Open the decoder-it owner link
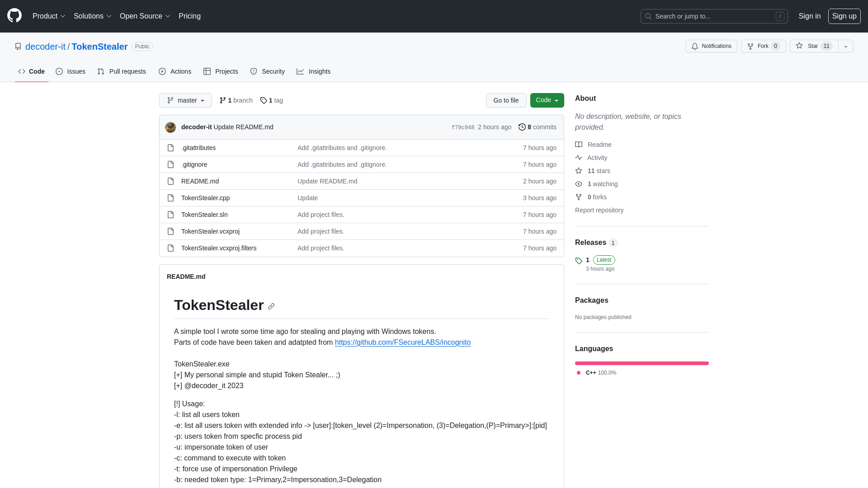Screen dimensions: 868x488 [x=45, y=47]
